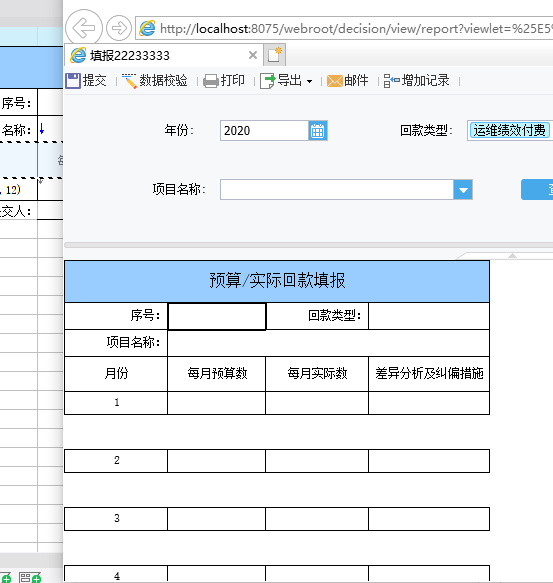Click the 每月实际数 column header
This screenshot has height=583, width=553.
[317, 374]
